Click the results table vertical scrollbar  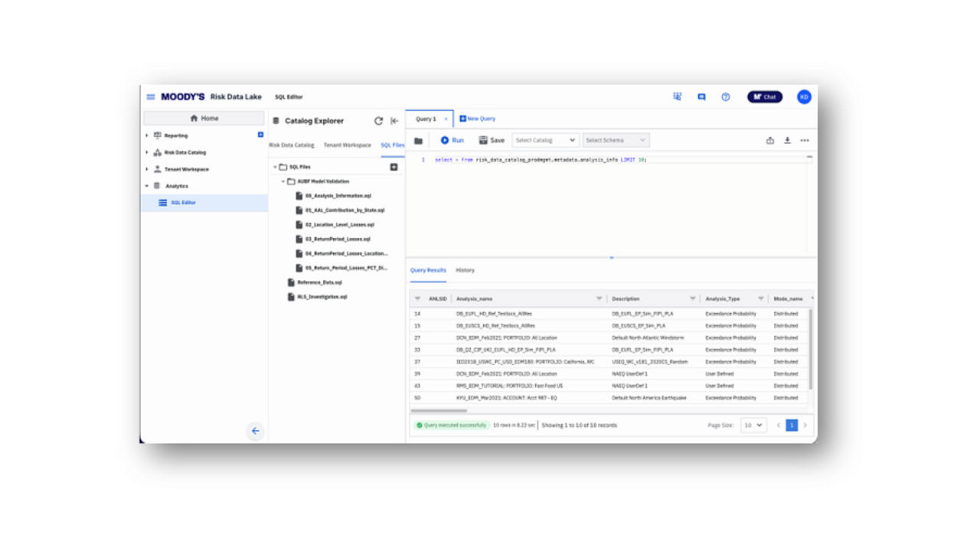coord(811,348)
